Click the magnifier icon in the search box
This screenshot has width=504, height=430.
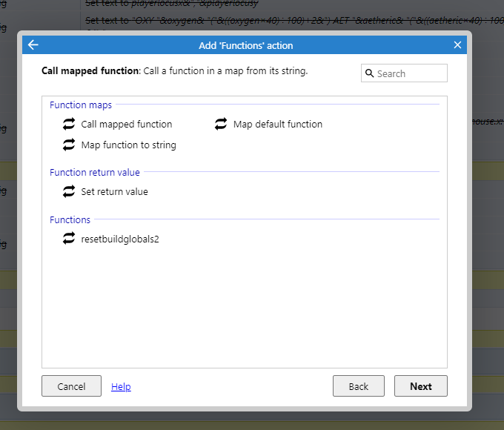click(x=369, y=73)
